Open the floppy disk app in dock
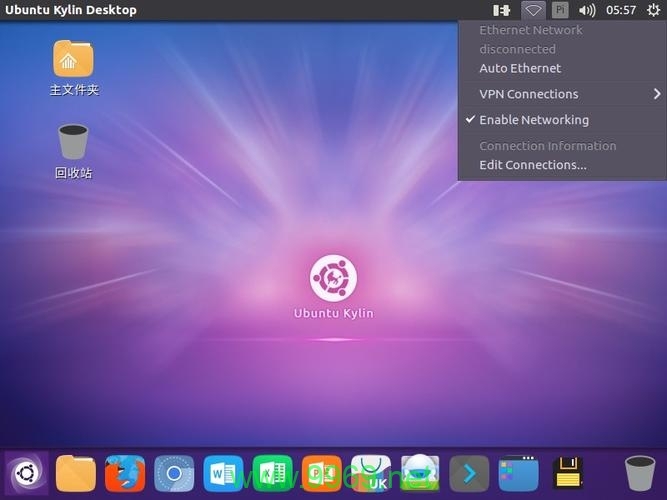Screen dimensions: 667x500 tap(567, 473)
